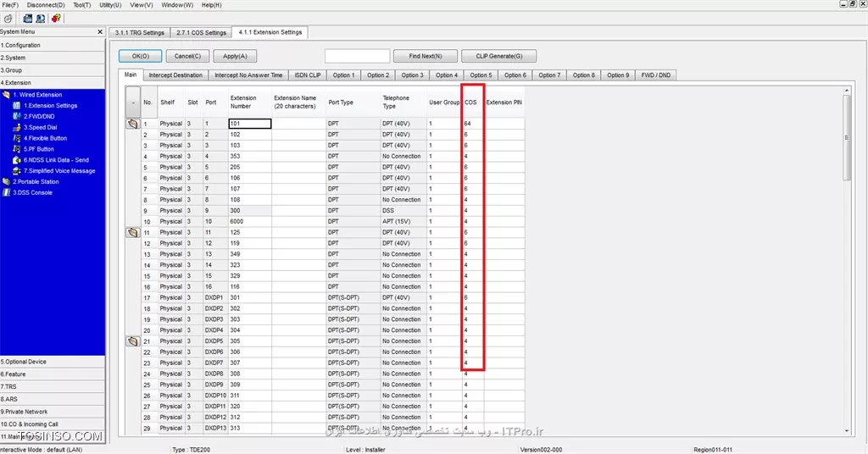Open the Intercept No Answer Time tab
The height and width of the screenshot is (454, 868).
[248, 75]
